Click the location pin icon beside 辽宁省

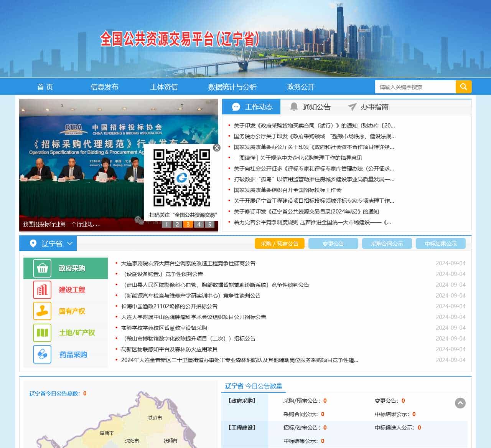pos(33,243)
